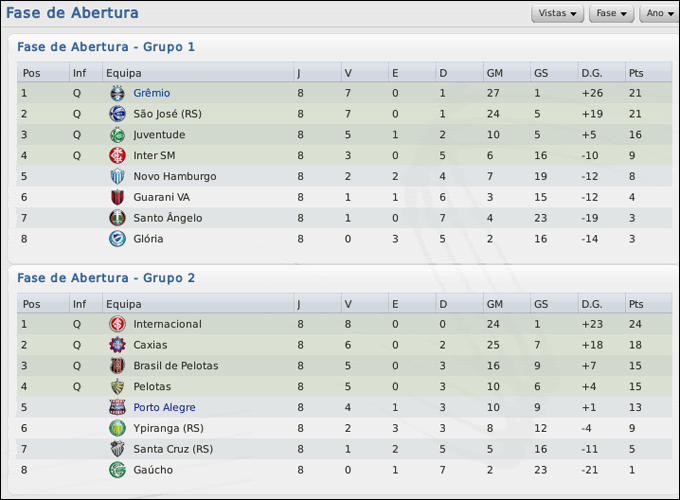680x500 pixels.
Task: Sort Grupo 1 by Pts column header
Action: [636, 73]
